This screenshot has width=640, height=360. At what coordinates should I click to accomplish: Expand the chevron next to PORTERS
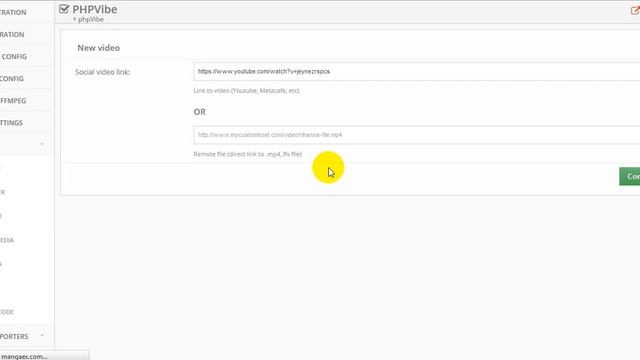[42, 336]
